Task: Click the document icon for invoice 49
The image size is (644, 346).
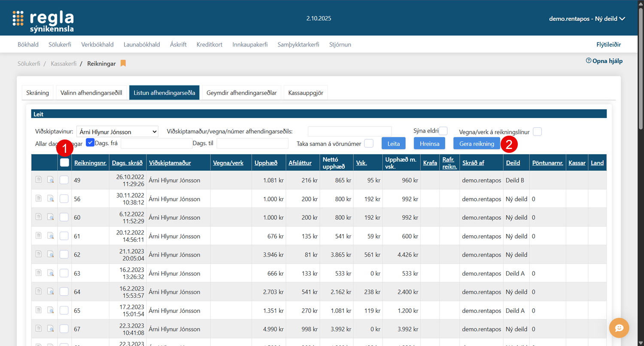Action: 39,180
